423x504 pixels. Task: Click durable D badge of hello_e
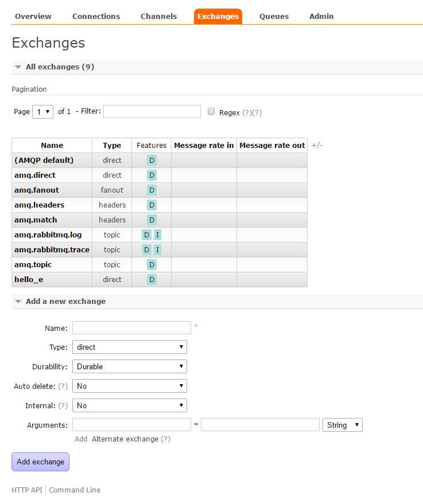click(152, 280)
